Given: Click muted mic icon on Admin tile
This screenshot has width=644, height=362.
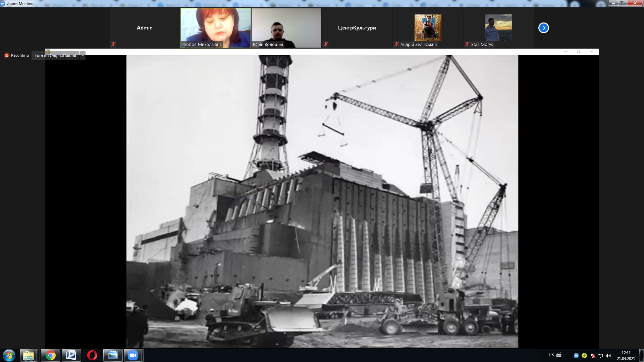Looking at the screenshot, I should (x=113, y=44).
